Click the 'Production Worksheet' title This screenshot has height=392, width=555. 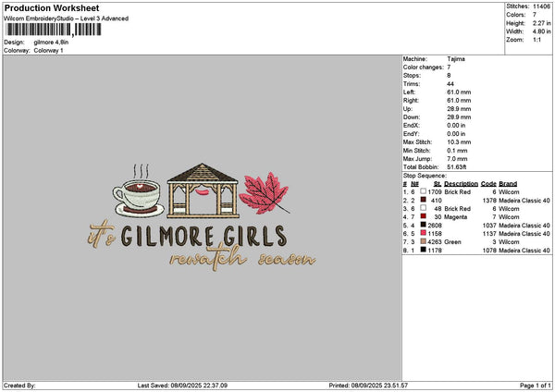[52, 7]
